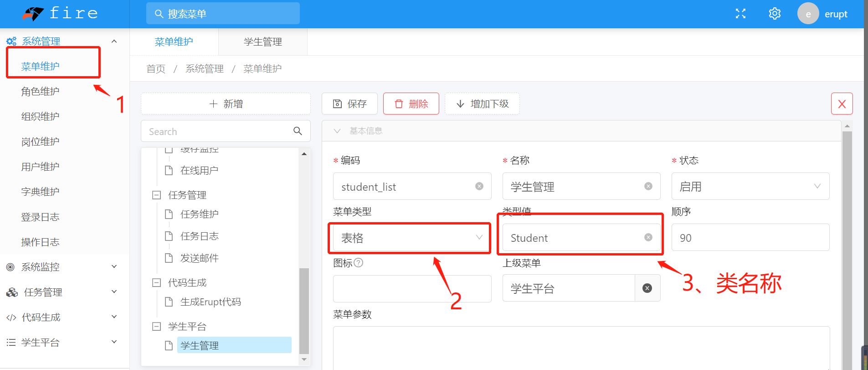
Task: Click the file icon of 生成Erupt代码
Action: 169,302
